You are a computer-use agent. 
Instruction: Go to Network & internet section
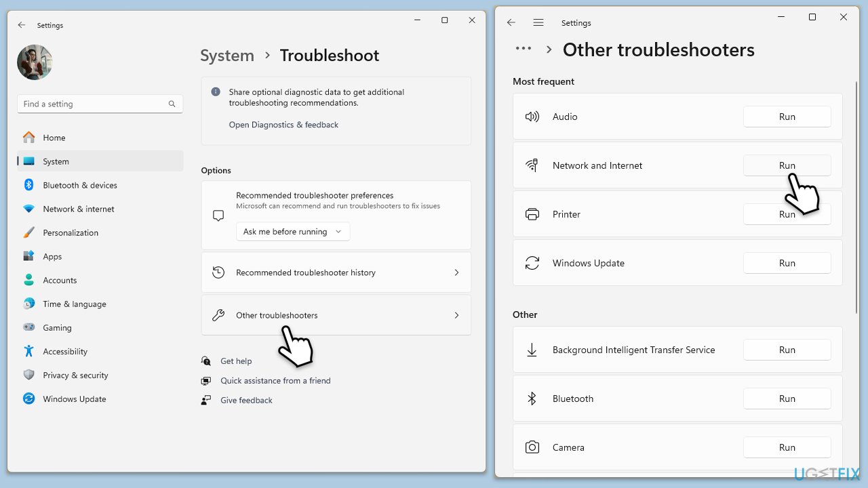78,209
